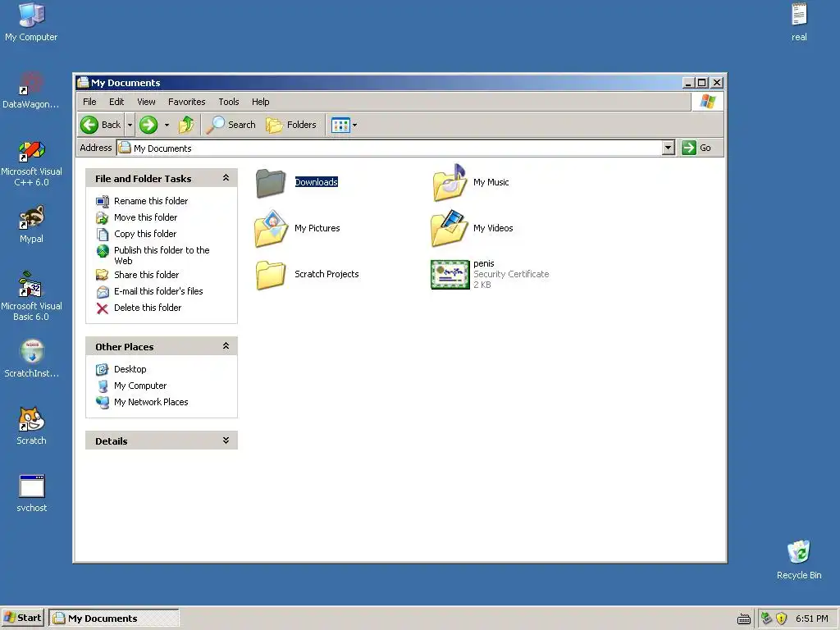Open the Address bar dropdown list
This screenshot has height=630, width=840.
[668, 148]
